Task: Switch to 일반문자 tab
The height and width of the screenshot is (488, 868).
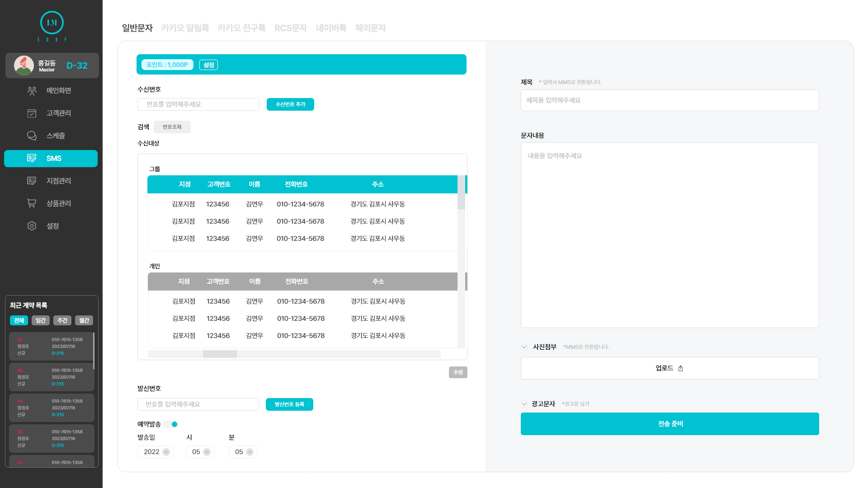Action: pyautogui.click(x=137, y=28)
